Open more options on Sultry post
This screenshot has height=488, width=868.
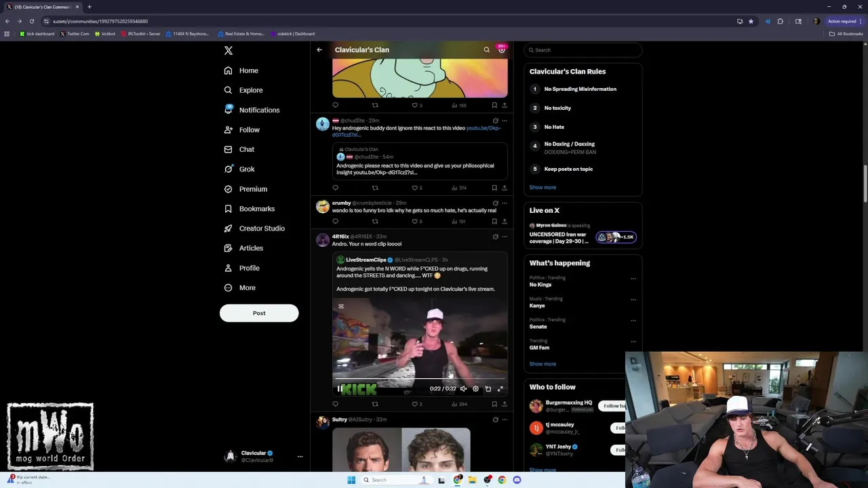504,420
